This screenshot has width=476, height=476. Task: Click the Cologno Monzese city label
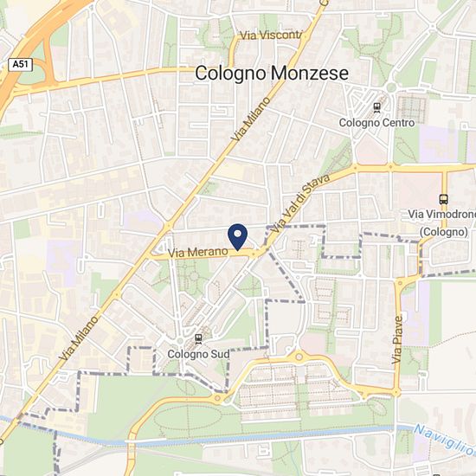(272, 74)
